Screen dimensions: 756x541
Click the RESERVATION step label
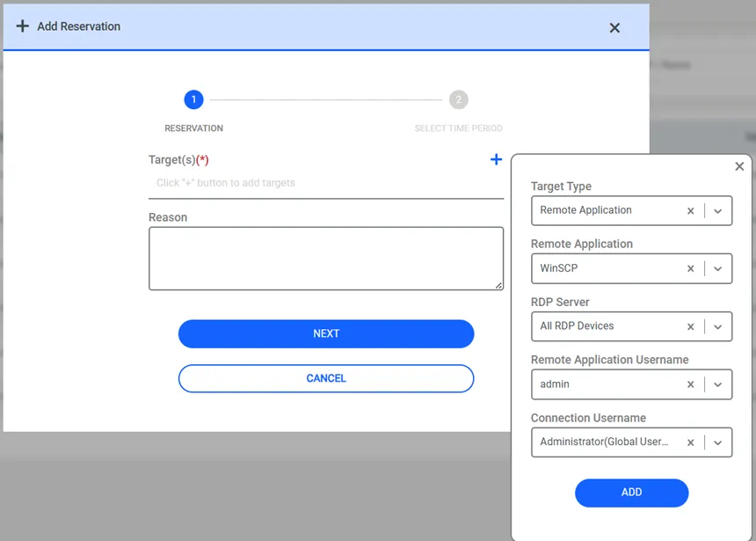click(193, 128)
